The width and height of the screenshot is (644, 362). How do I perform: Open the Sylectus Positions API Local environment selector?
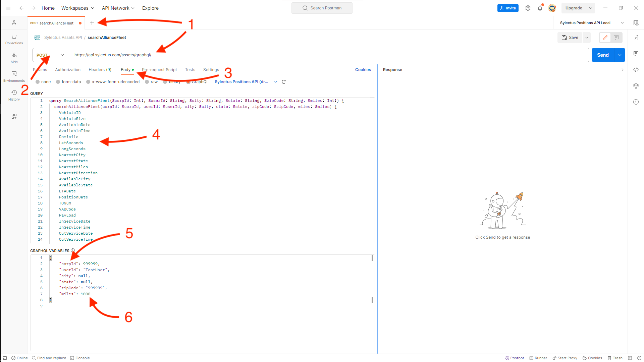(589, 23)
